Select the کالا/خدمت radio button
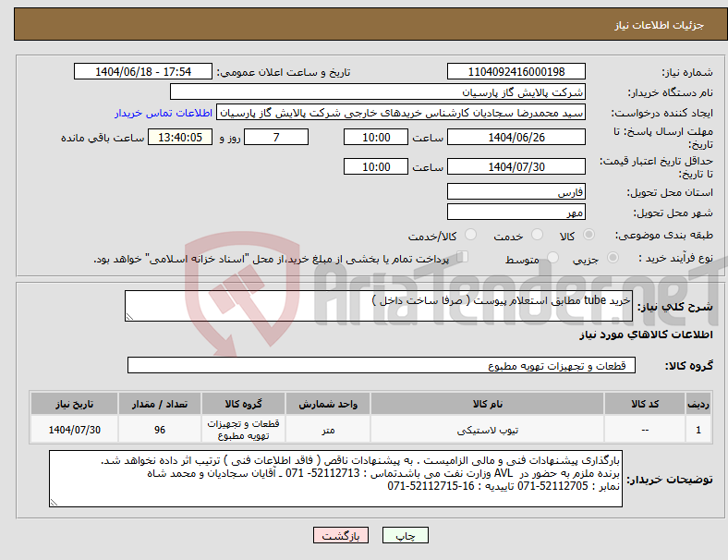The width and height of the screenshot is (728, 560). [471, 235]
